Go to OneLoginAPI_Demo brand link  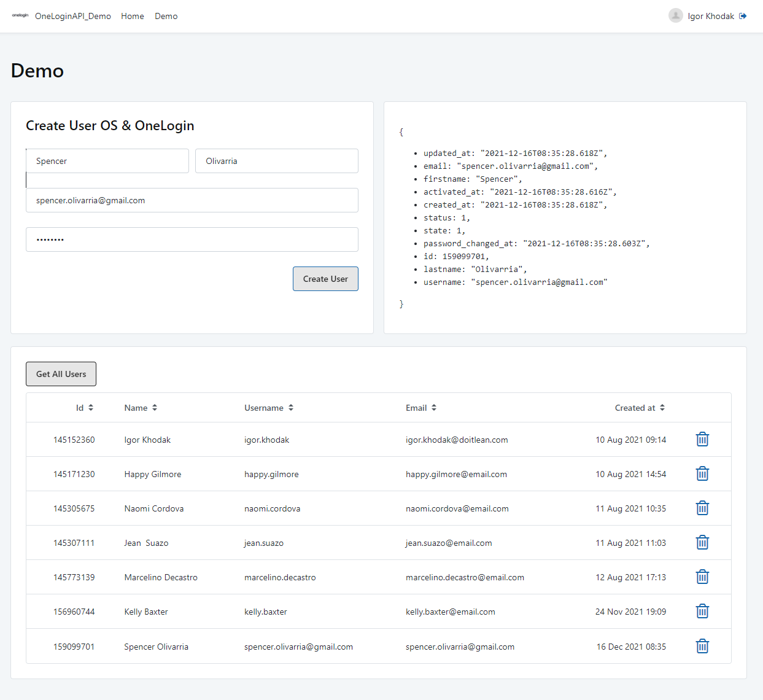[73, 16]
